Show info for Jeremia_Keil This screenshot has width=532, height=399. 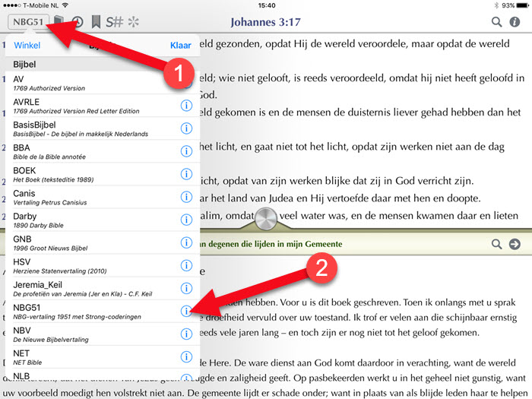tap(186, 288)
